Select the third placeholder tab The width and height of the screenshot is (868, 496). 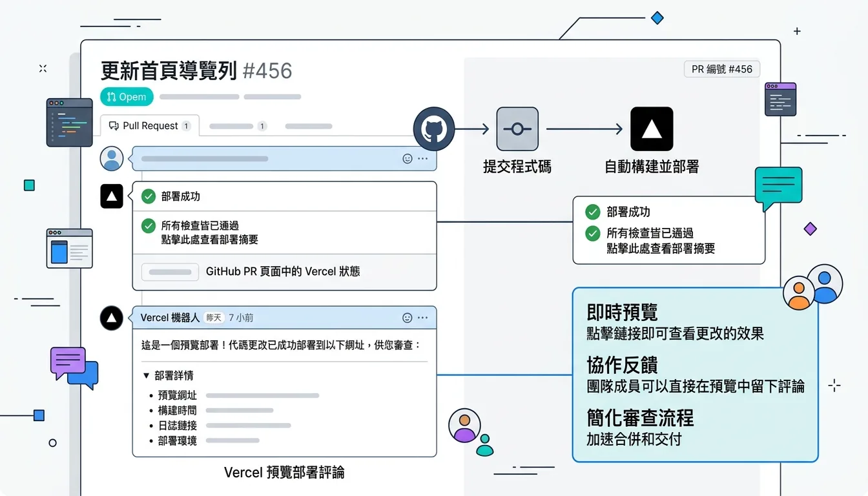coord(309,127)
